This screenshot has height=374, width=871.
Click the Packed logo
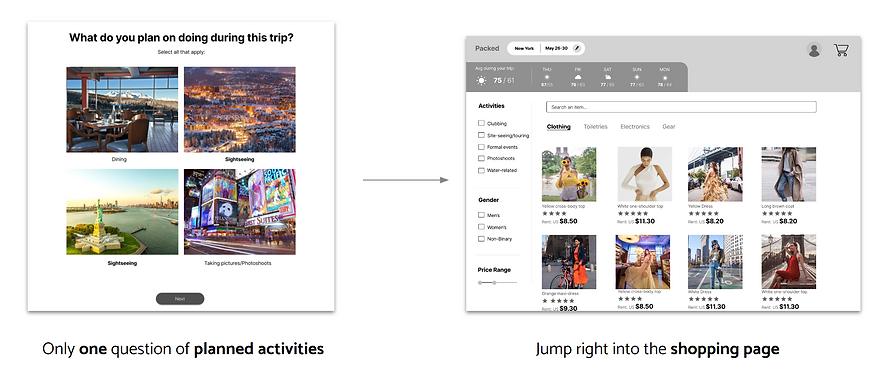pos(487,48)
